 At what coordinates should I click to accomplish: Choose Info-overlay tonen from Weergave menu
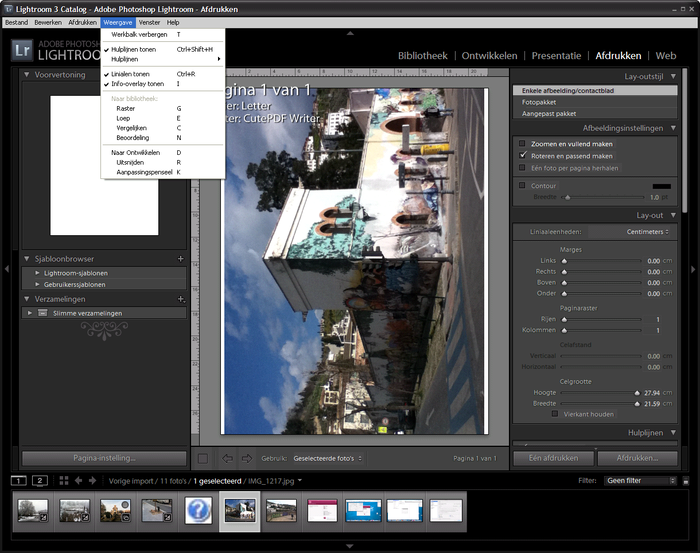tap(138, 84)
